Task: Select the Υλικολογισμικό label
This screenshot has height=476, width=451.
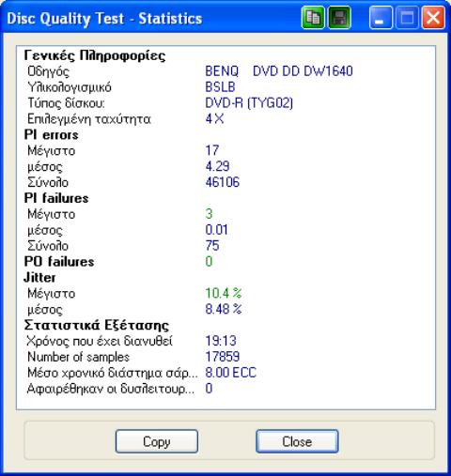Action: [x=70, y=87]
